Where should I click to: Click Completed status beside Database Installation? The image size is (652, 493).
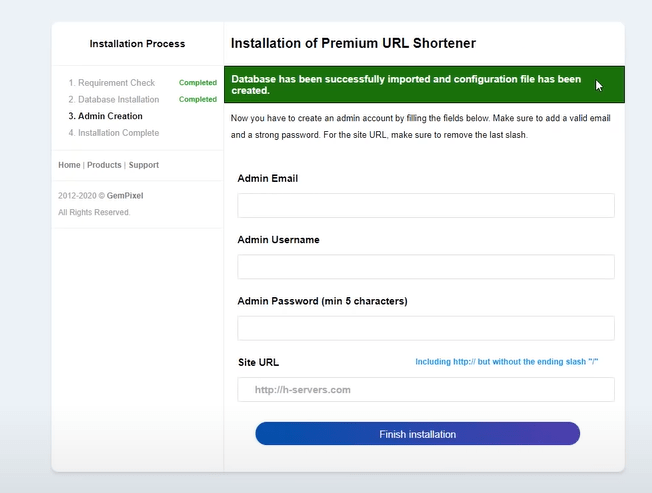click(198, 99)
